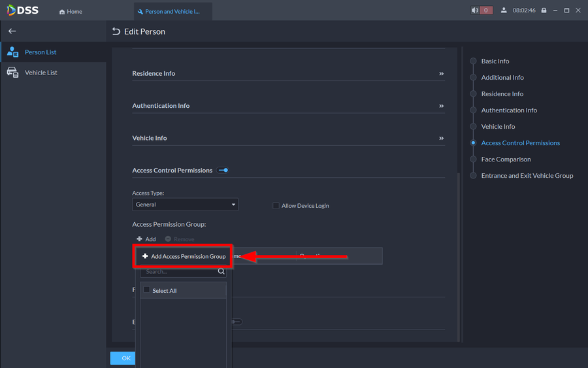Open the user account icon
The height and width of the screenshot is (368, 588).
coord(504,10)
